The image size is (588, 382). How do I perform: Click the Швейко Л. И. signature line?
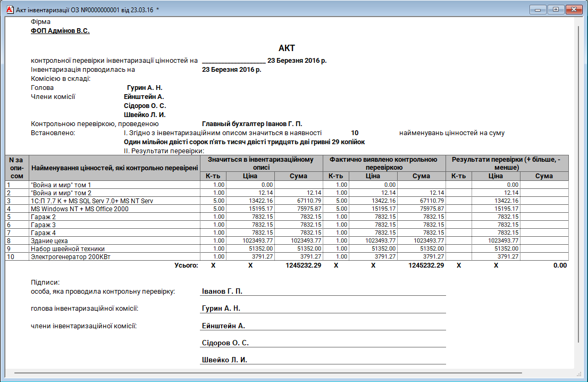click(225, 360)
